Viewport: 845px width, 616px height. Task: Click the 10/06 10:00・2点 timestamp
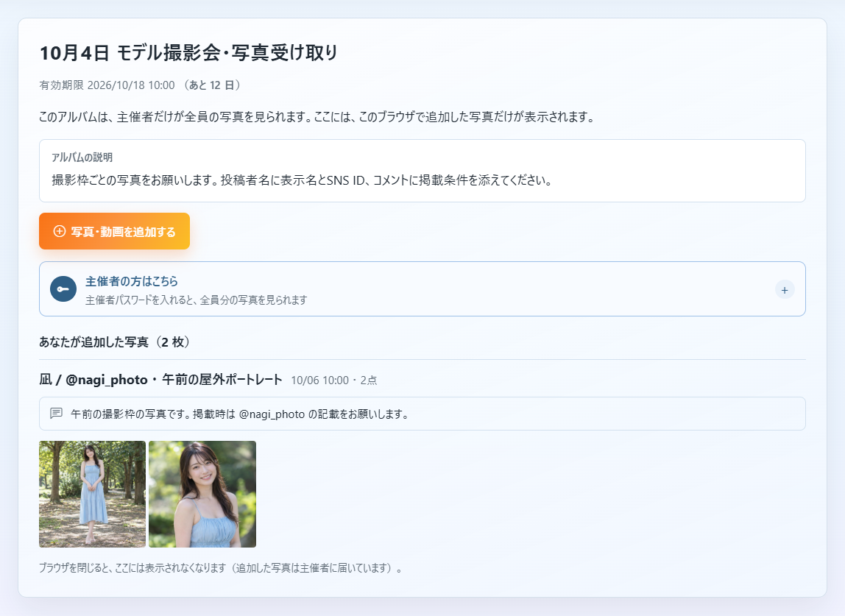coord(333,380)
